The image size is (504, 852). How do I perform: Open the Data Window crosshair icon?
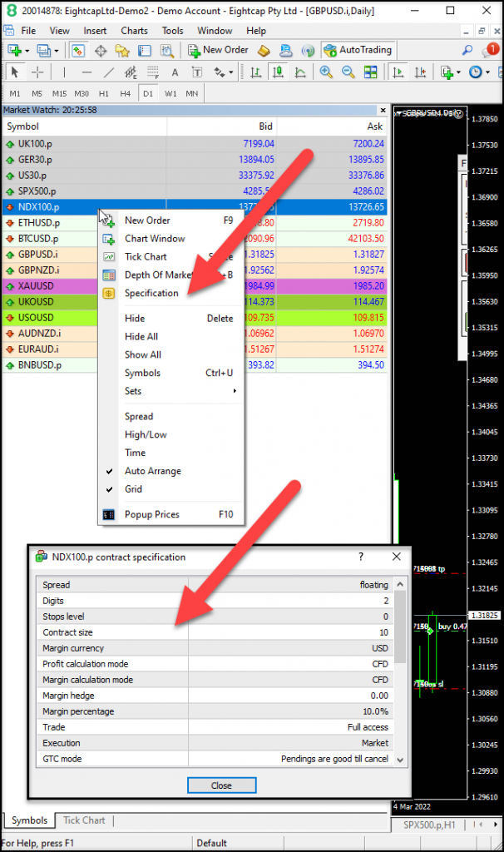pyautogui.click(x=101, y=51)
